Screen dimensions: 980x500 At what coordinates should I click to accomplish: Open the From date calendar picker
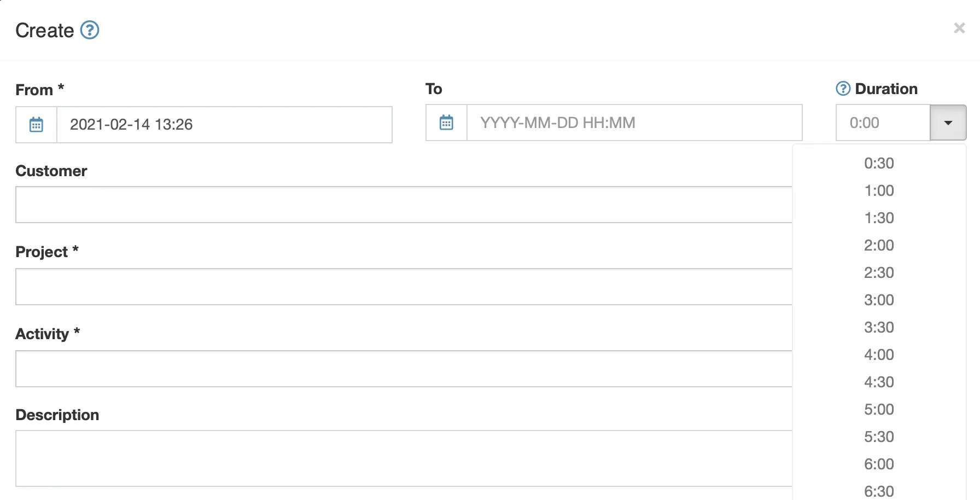click(x=36, y=125)
